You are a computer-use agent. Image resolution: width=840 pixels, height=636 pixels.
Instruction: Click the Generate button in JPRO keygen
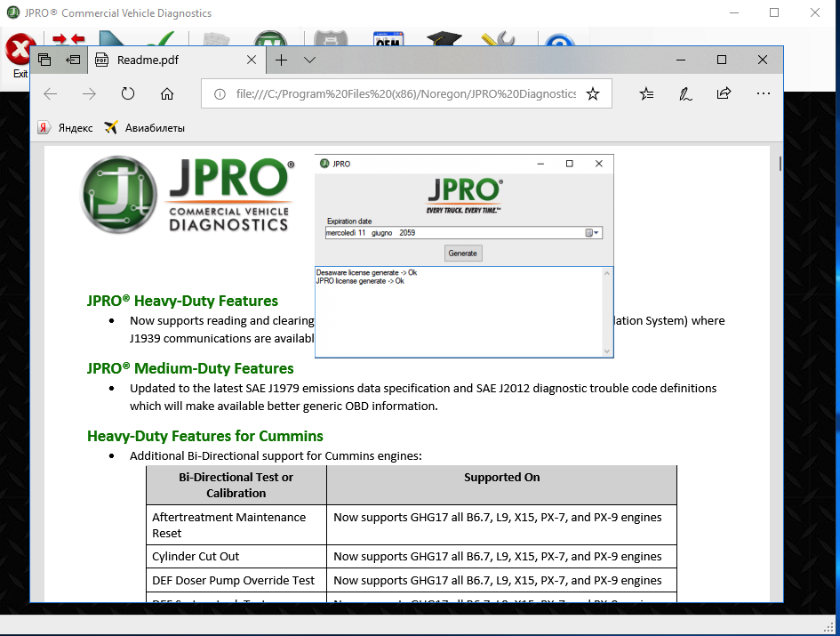coord(463,254)
